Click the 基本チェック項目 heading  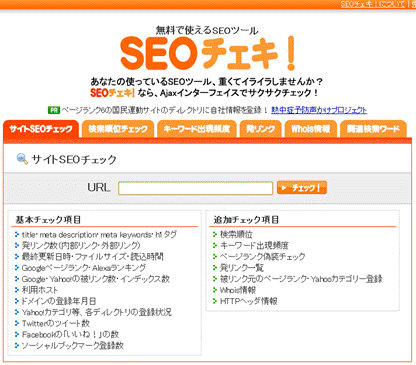[x=48, y=220]
